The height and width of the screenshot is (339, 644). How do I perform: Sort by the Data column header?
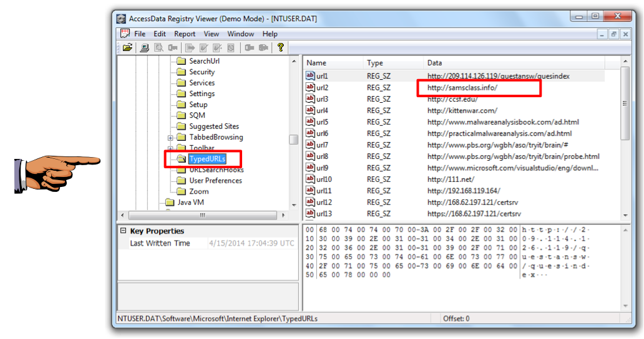click(514, 63)
